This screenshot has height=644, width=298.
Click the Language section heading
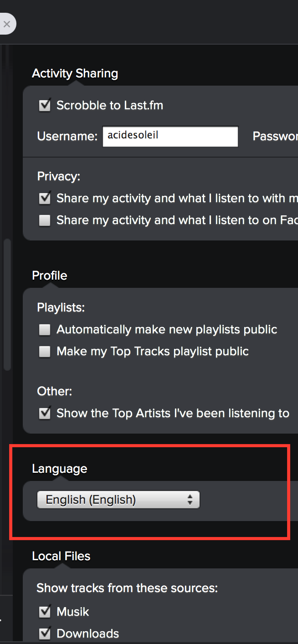tap(59, 469)
